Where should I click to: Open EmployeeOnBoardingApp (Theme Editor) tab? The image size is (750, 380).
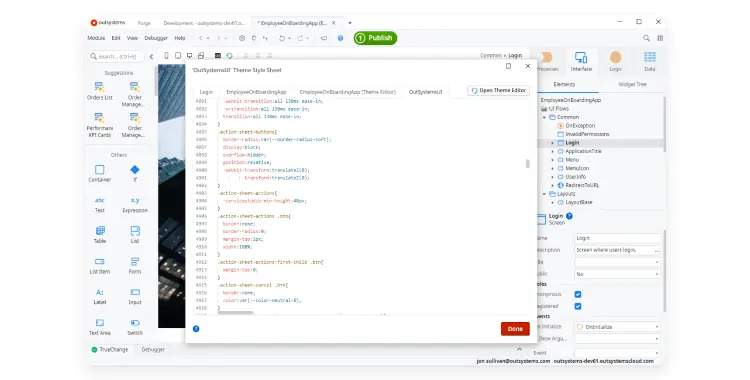tap(348, 92)
